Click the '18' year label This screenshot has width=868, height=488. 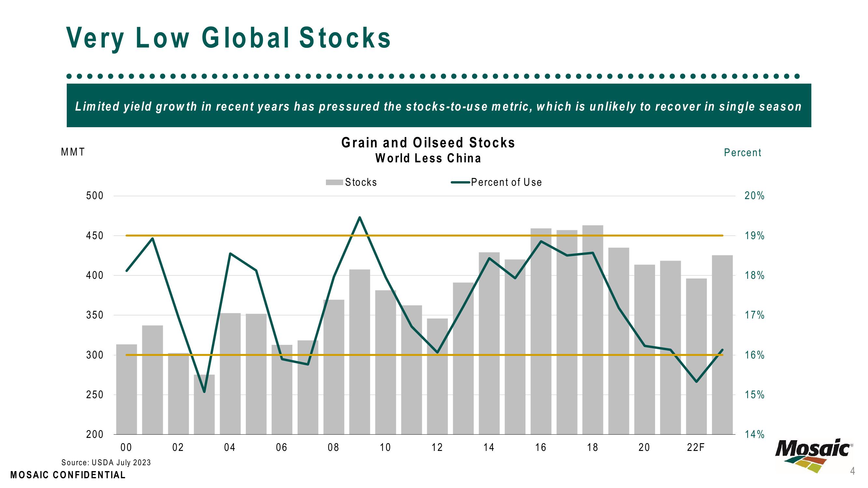tap(593, 447)
